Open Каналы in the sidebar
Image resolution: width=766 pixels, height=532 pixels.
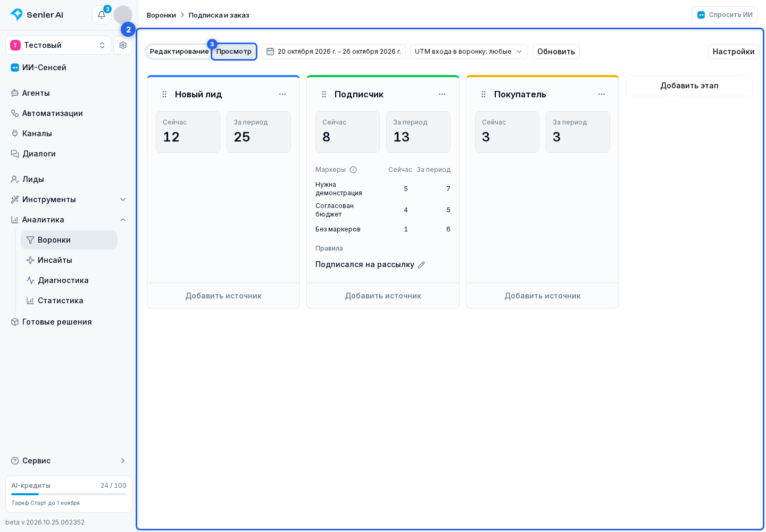(x=69, y=134)
